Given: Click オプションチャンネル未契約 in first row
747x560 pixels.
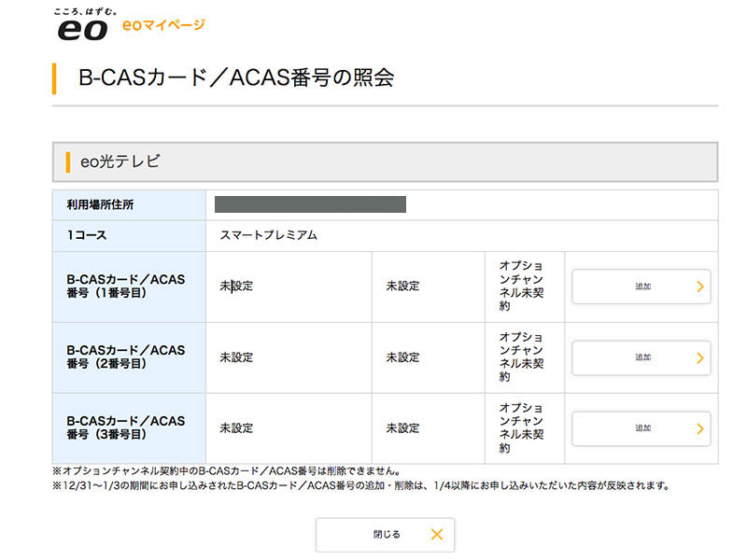Looking at the screenshot, I should click(524, 287).
